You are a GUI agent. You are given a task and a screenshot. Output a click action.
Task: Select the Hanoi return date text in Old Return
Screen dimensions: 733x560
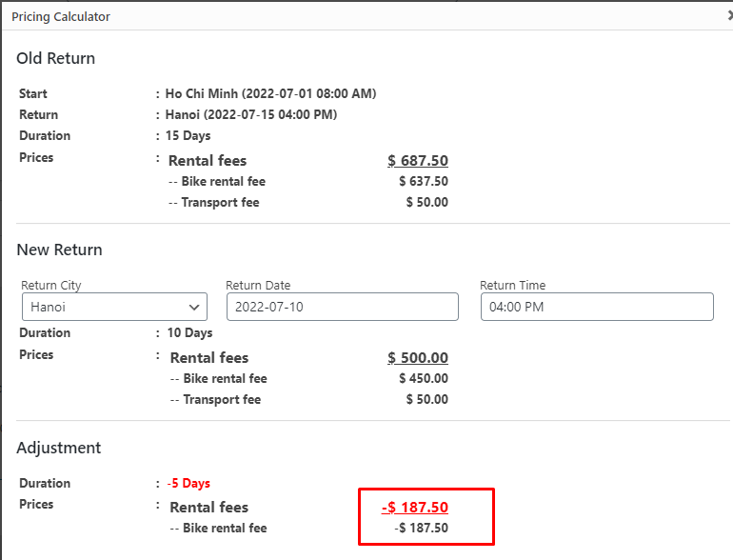click(251, 114)
